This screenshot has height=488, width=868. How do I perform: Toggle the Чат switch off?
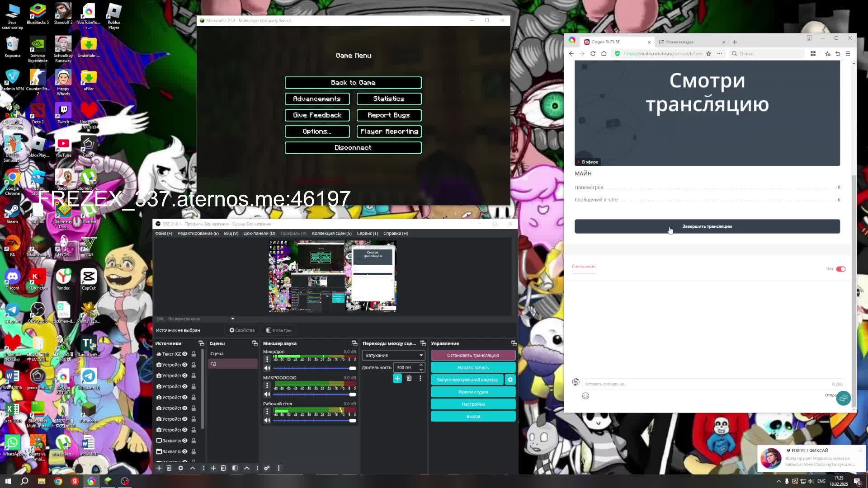click(840, 269)
